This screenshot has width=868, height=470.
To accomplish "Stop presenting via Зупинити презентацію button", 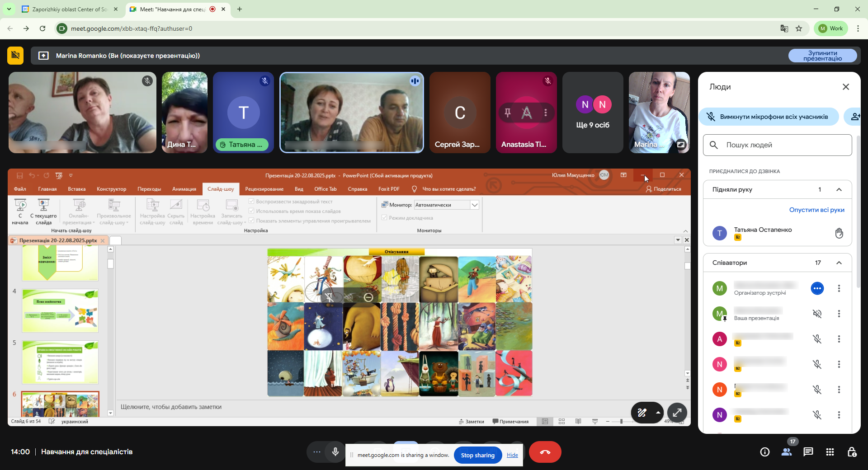I will [x=822, y=56].
